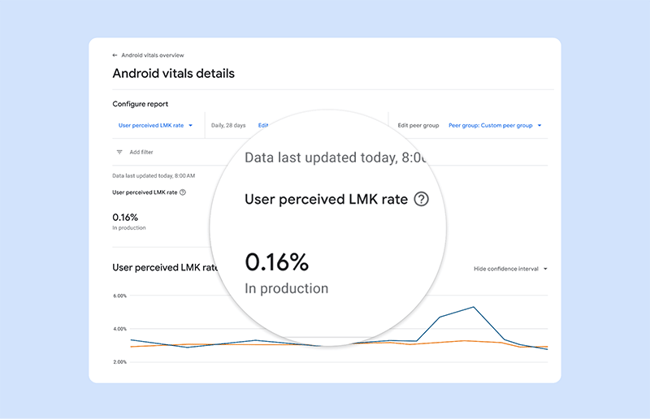
Task: Open the User perceived LMK rate dropdown
Action: pyautogui.click(x=155, y=125)
